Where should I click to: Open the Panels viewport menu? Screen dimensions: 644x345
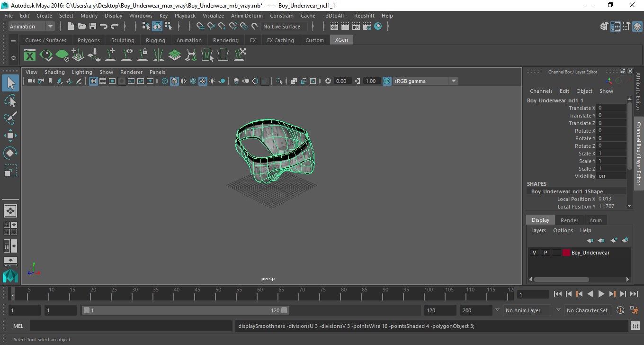pyautogui.click(x=157, y=72)
